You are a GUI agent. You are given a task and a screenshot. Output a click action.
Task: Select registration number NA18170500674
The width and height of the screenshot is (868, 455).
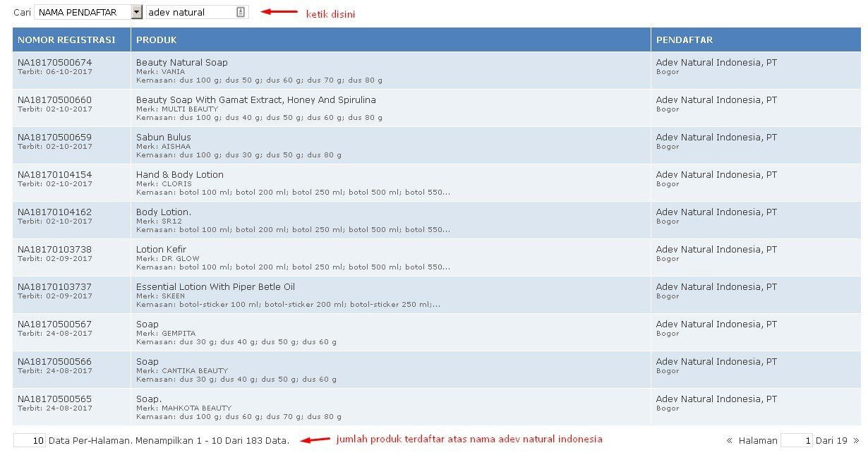pos(54,63)
